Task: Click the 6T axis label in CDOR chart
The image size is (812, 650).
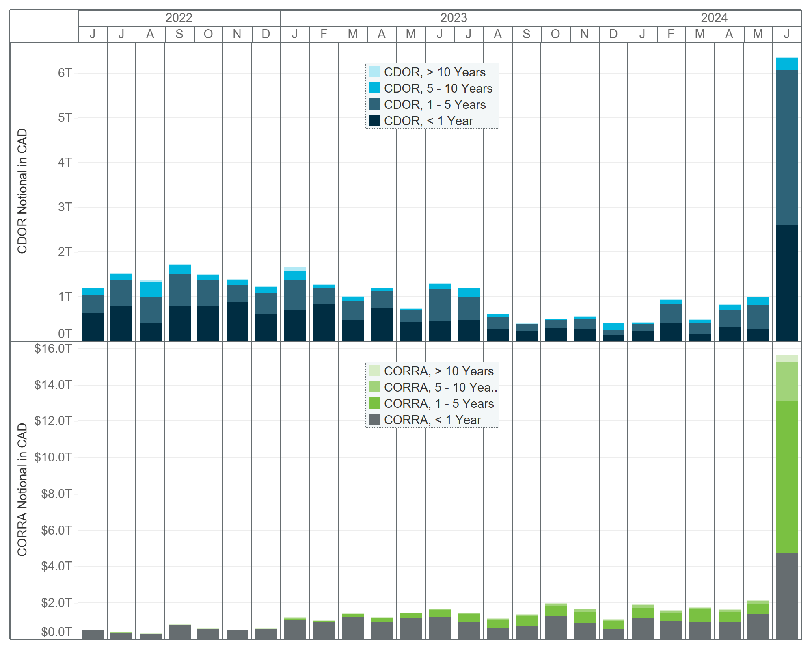Action: pos(65,73)
